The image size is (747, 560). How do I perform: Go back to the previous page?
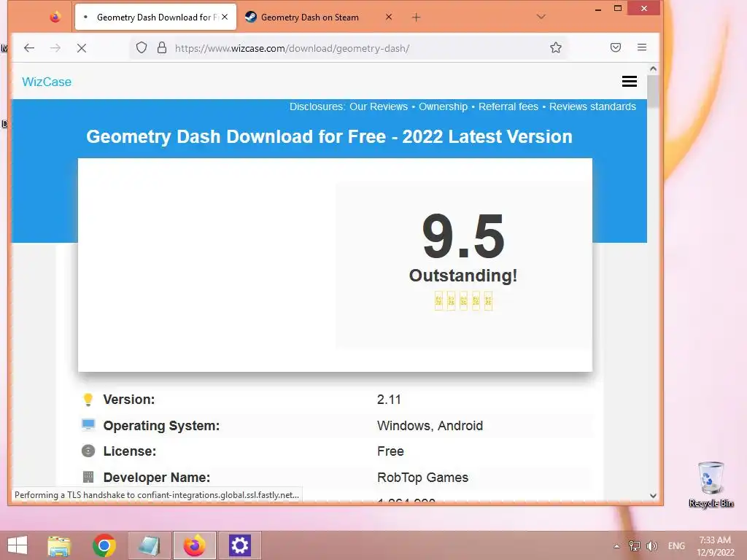tap(29, 47)
